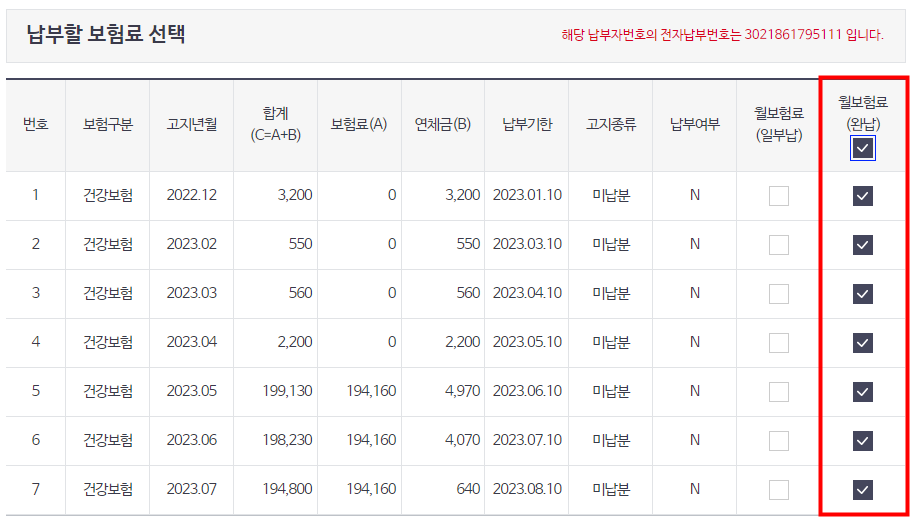
Task: Click the 보험구분 column header
Action: click(108, 124)
